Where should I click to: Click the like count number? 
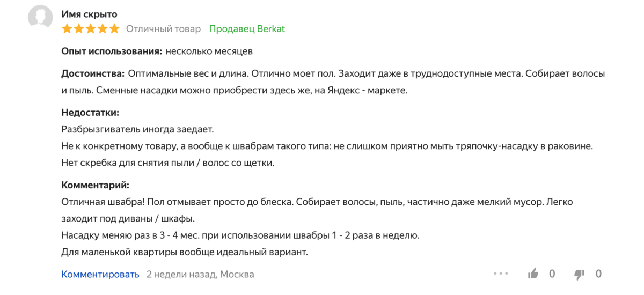click(552, 274)
